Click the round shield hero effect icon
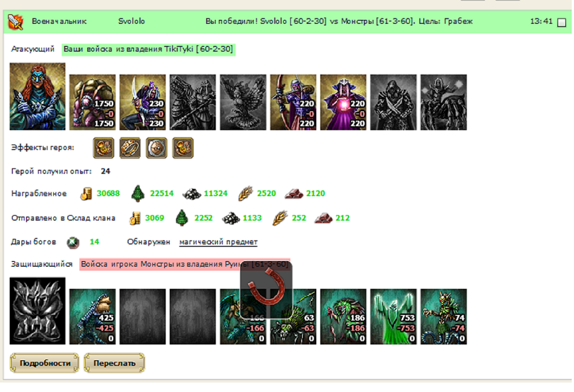This screenshot has width=574, height=392. (x=156, y=148)
